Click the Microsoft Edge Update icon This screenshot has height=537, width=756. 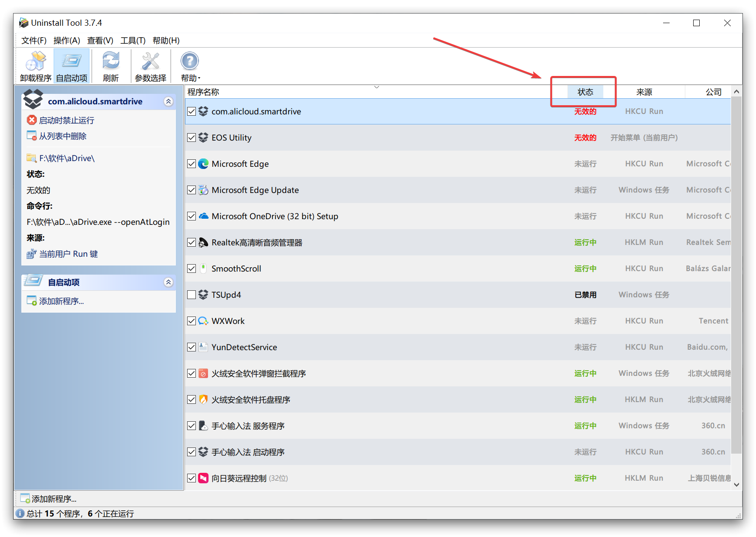(x=203, y=190)
